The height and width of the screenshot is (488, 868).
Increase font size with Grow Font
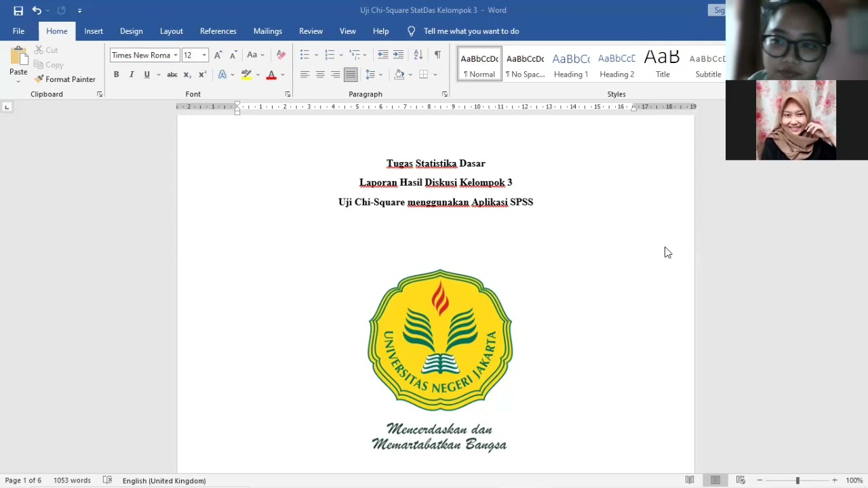coord(218,55)
